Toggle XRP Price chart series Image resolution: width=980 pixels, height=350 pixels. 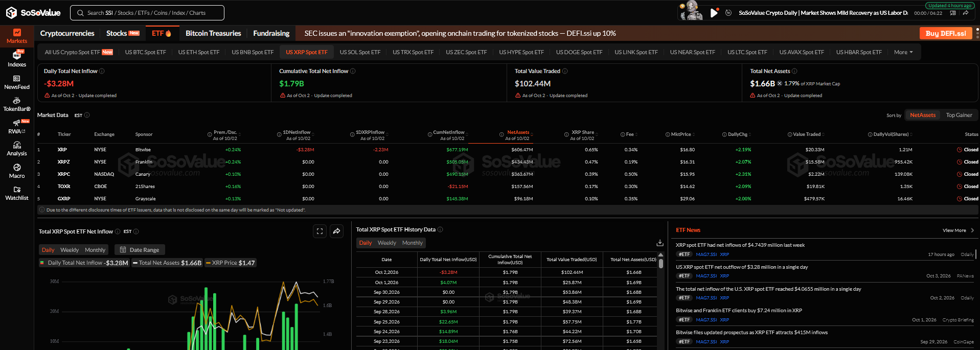(230, 263)
